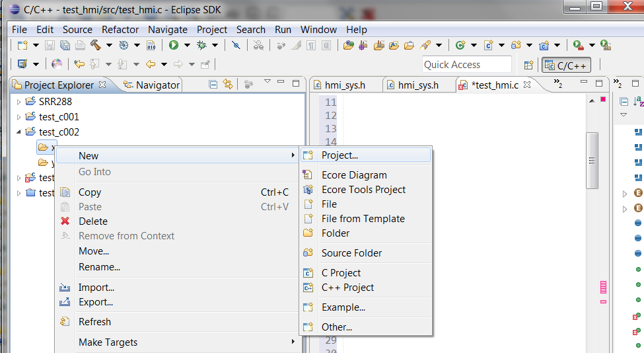The width and height of the screenshot is (644, 353).
Task: Click the new C/C++ project green icon
Action: 460,45
